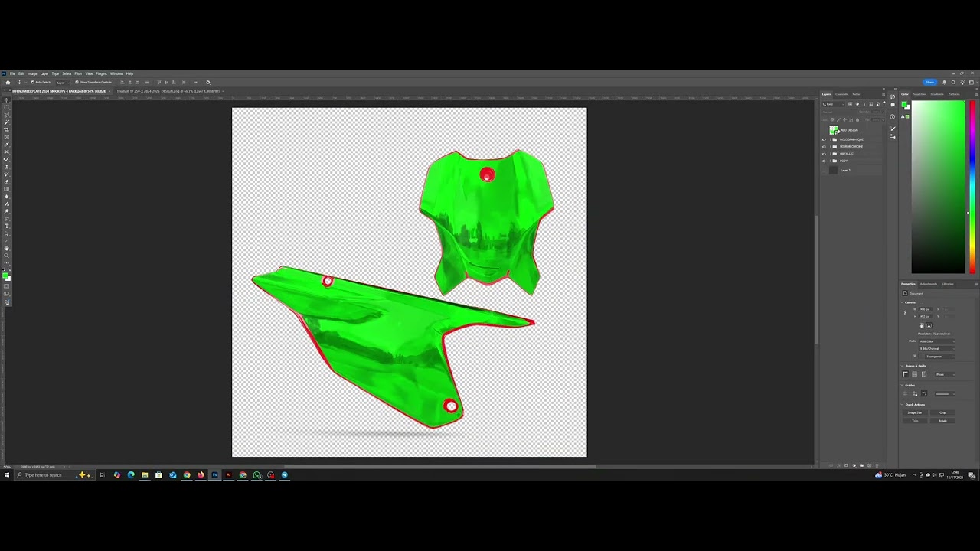Toggle the layer filter on/off switch

[884, 103]
